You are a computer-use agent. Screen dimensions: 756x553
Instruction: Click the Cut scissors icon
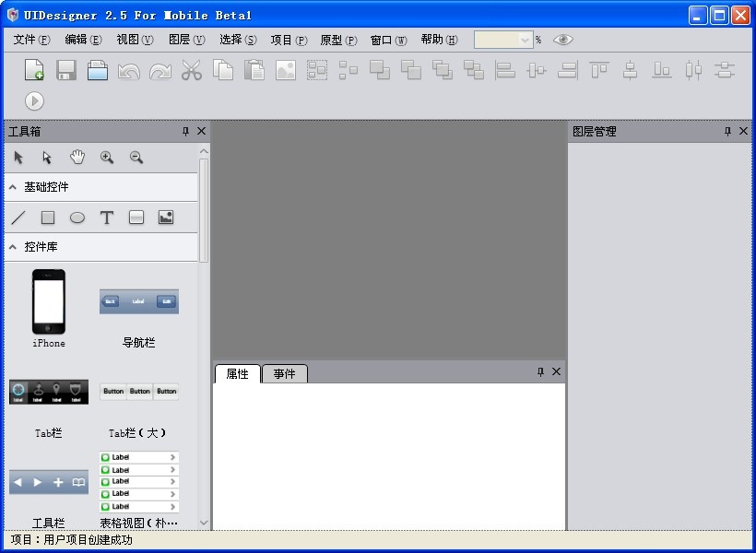point(192,70)
